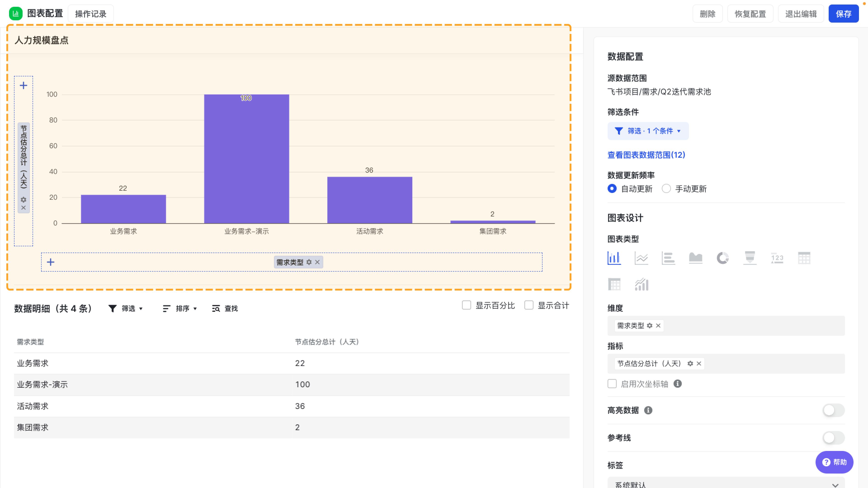Remove 需求类型 chip under the chart
This screenshot has width=868, height=488.
[x=317, y=262]
